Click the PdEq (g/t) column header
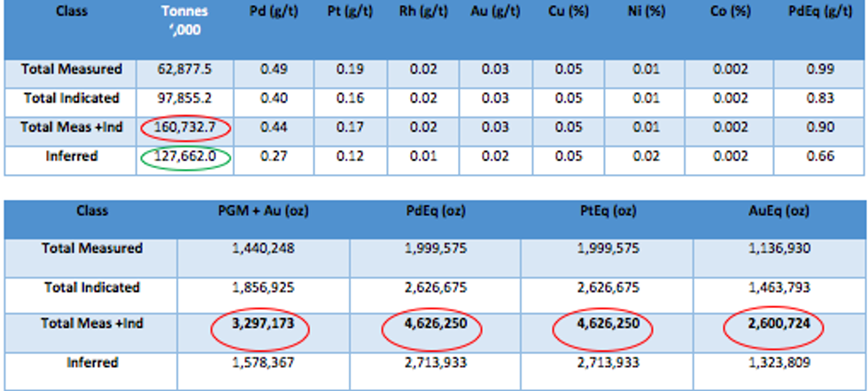 (x=819, y=13)
